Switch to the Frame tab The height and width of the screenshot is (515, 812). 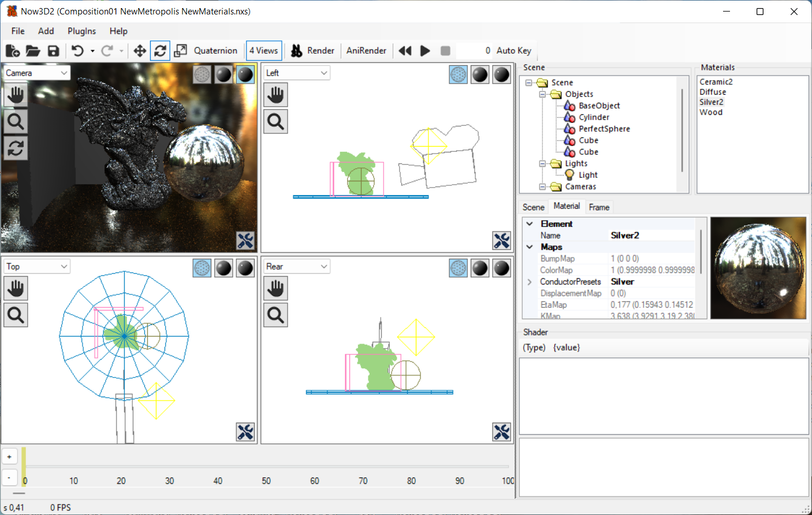599,207
